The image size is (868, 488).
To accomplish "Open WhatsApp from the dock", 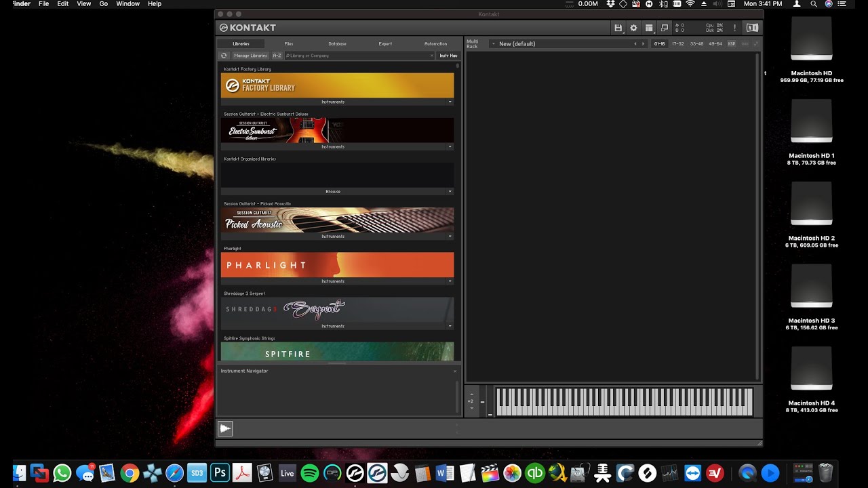I will [x=62, y=472].
